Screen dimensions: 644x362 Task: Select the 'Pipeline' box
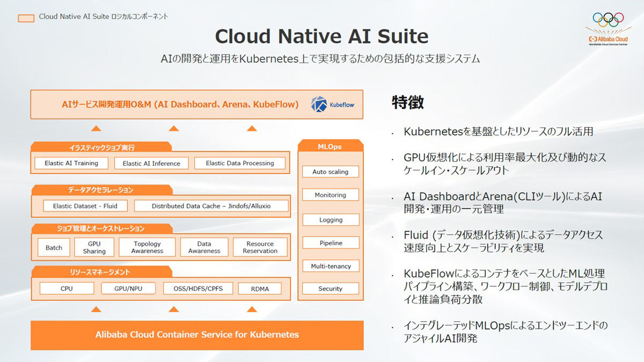(x=331, y=243)
